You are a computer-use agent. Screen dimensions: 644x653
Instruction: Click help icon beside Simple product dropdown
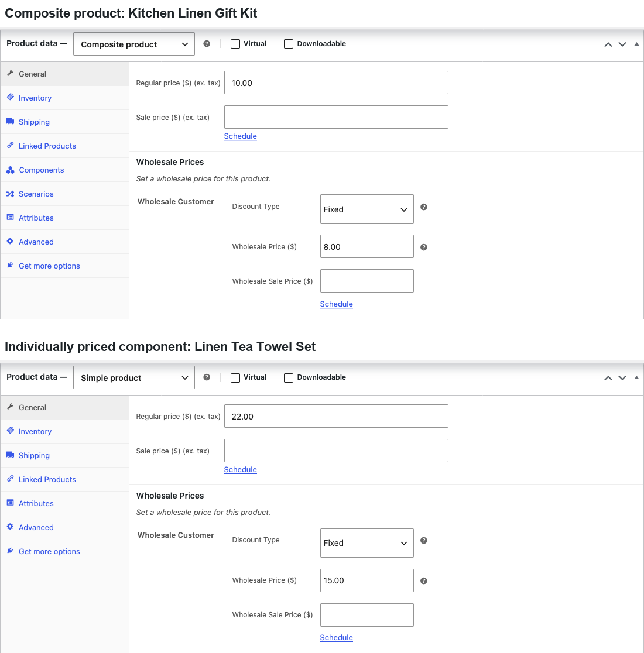(207, 377)
